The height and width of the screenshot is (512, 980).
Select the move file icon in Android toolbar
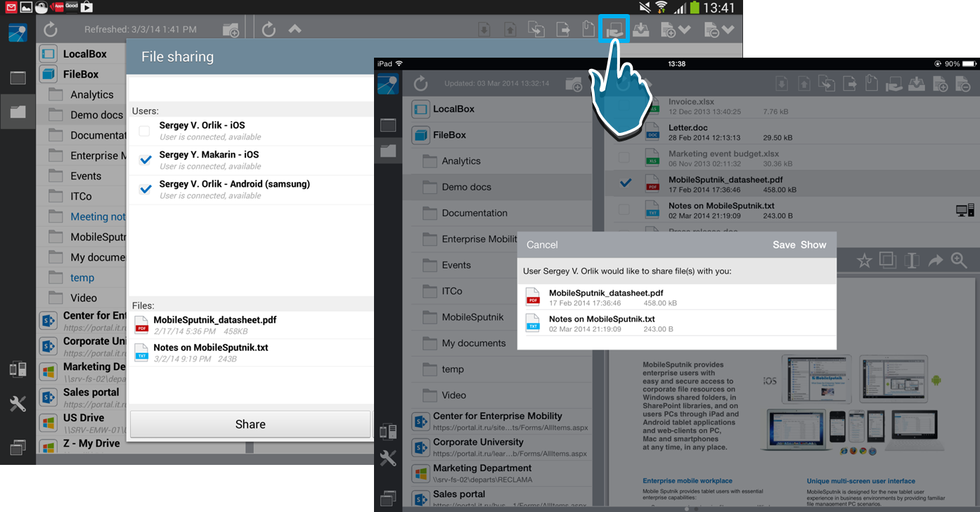click(x=563, y=30)
